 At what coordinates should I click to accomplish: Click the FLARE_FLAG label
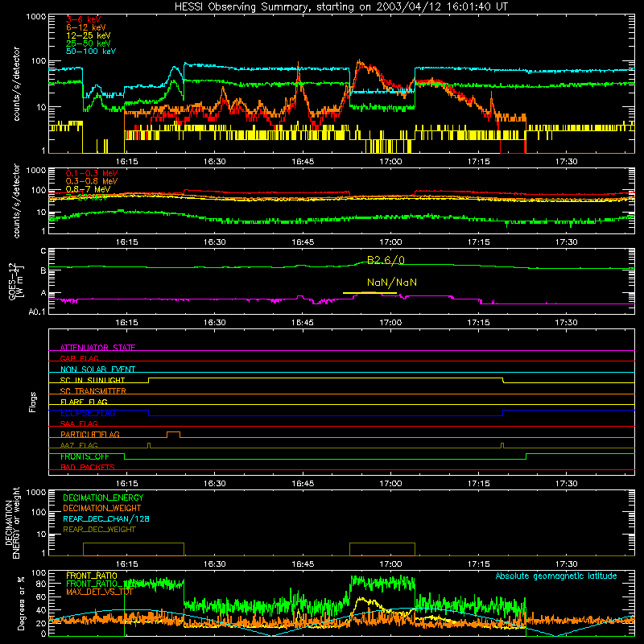point(84,402)
